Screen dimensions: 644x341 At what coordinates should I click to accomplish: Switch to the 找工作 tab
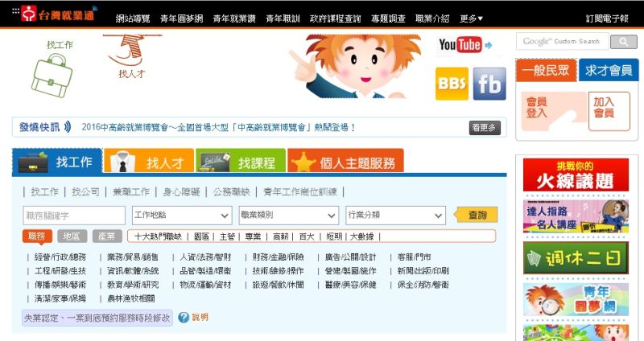[57, 162]
